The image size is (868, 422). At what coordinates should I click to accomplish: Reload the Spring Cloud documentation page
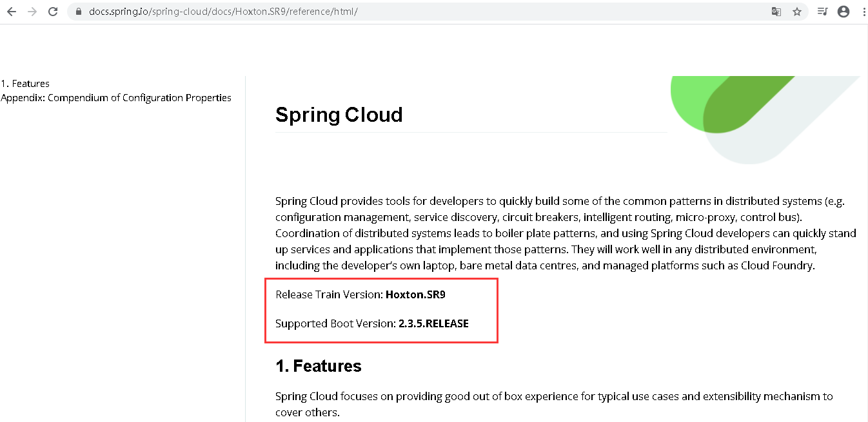(53, 11)
